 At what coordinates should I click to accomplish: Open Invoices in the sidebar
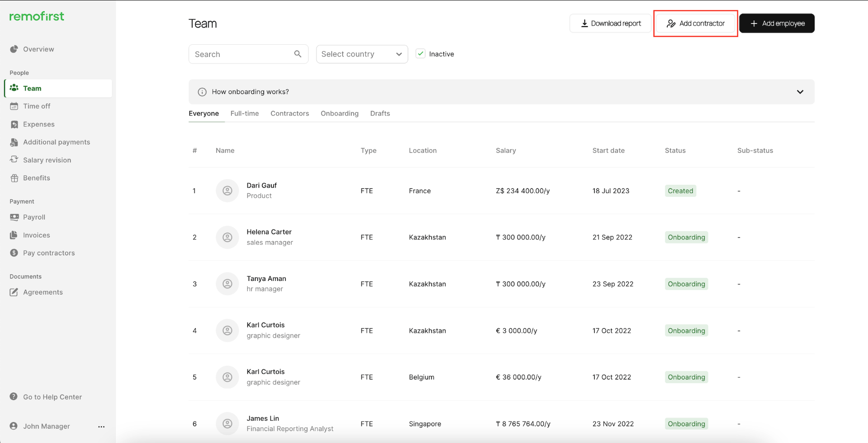[x=37, y=235]
